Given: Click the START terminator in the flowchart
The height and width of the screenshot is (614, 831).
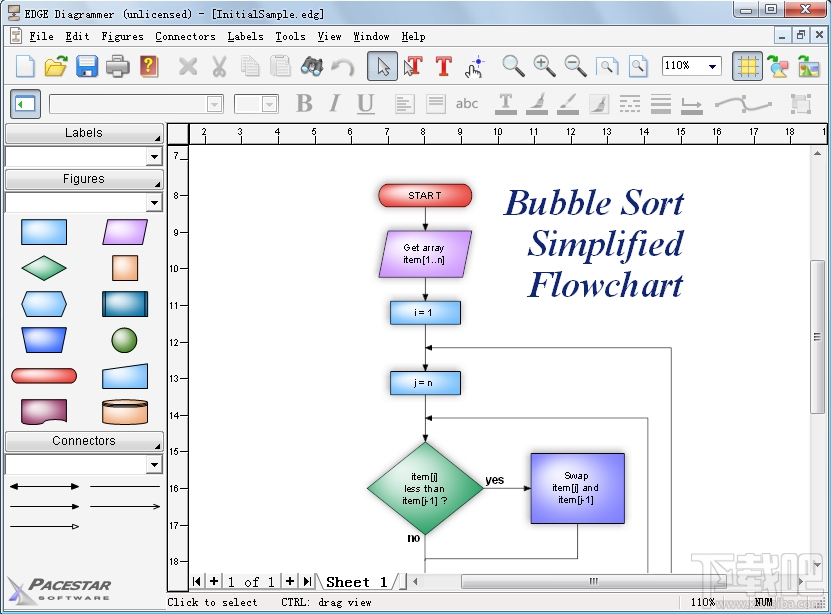Looking at the screenshot, I should (425, 195).
